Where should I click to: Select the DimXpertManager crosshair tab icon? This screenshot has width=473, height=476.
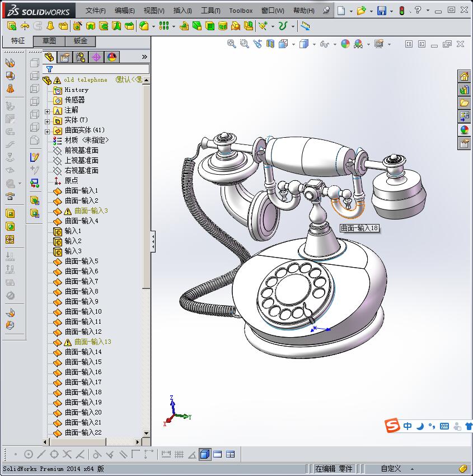96,57
